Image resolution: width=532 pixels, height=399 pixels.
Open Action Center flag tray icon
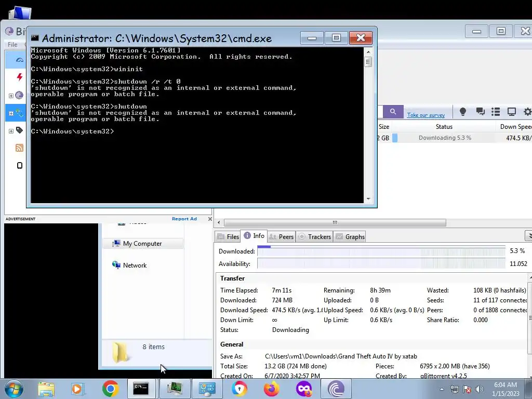(x=467, y=389)
